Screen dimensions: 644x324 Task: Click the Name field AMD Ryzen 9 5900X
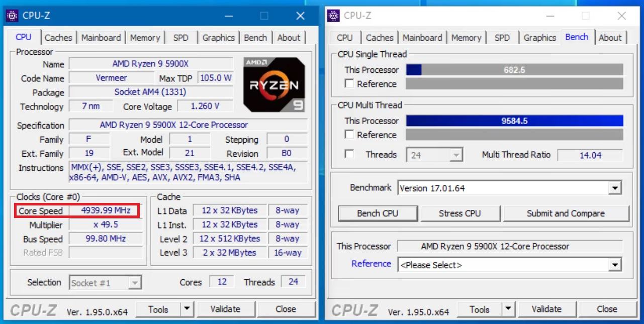[151, 64]
